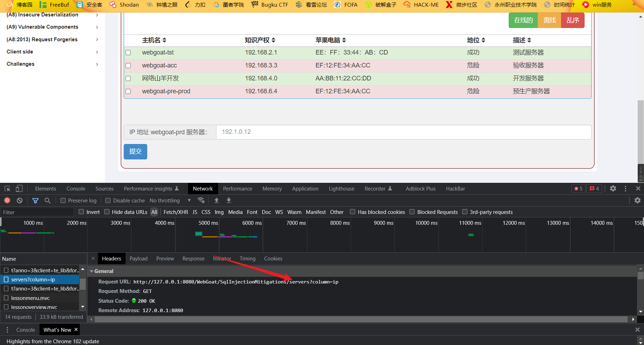Filter requests by Fetch/XHR
The height and width of the screenshot is (345, 644).
tap(176, 212)
